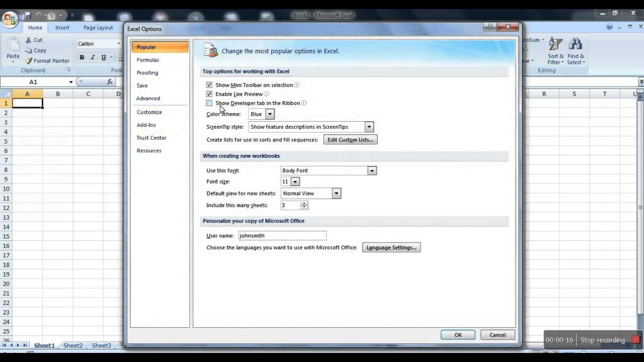This screenshot has width=644, height=362.
Task: Click the Excel Options dialog help button
Action: point(489,27)
